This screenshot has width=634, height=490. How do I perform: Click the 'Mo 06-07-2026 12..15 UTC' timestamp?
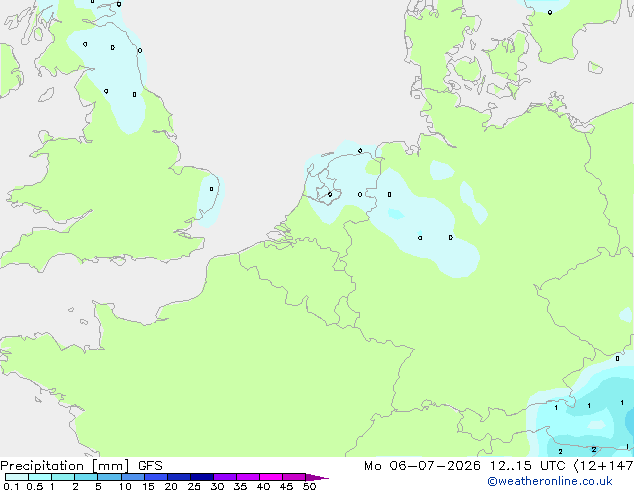pos(465,466)
